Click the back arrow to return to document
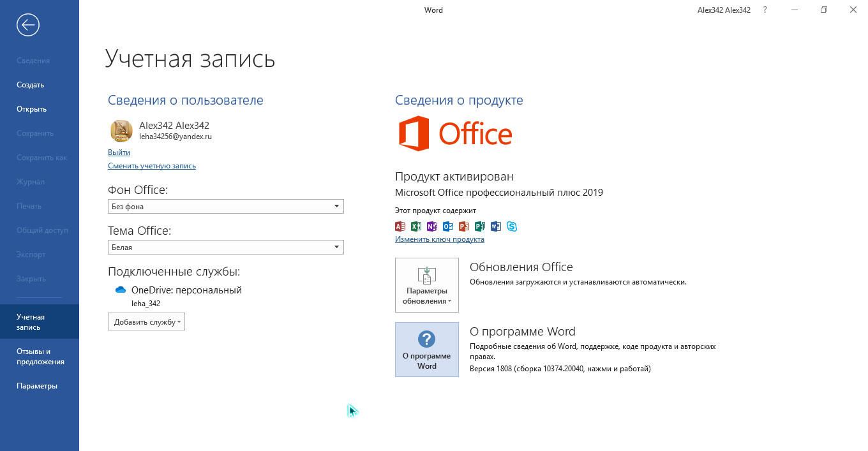Screen dimensions: 868x451 pyautogui.click(x=28, y=25)
